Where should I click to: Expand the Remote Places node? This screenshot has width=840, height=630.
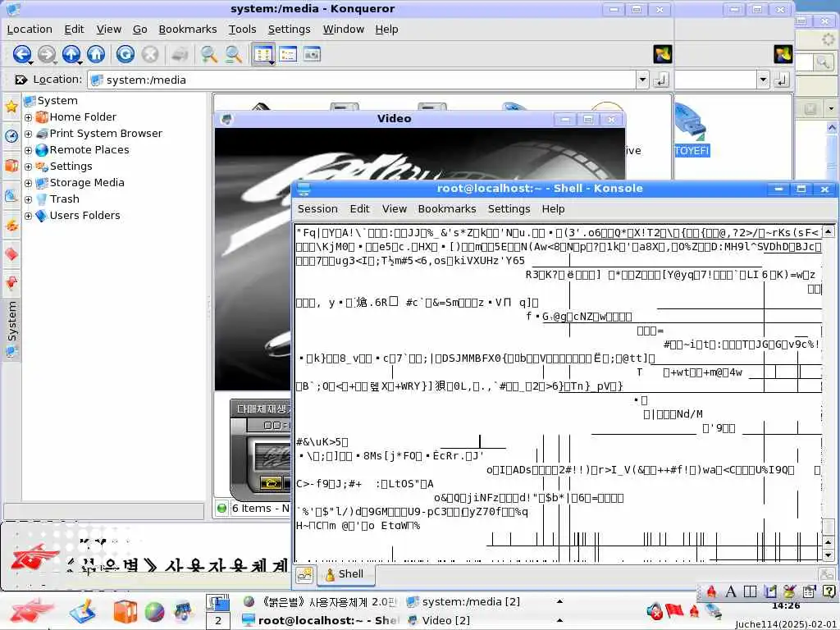click(x=29, y=151)
